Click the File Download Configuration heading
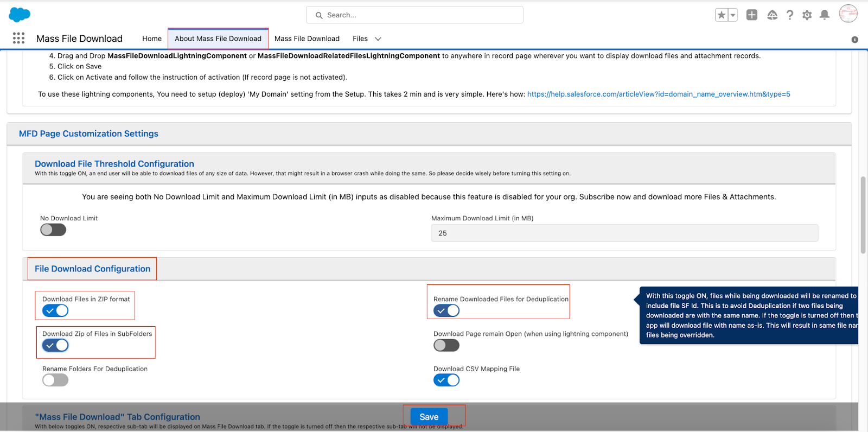This screenshot has width=868, height=432. tap(93, 269)
